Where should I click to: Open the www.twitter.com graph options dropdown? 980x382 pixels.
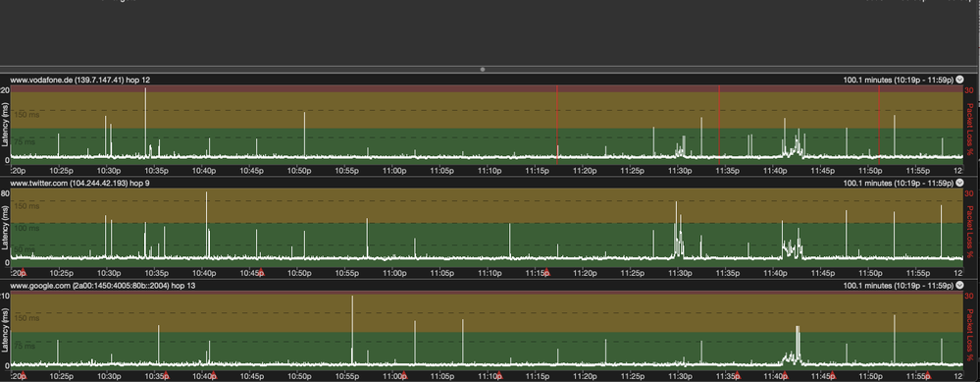(960, 183)
